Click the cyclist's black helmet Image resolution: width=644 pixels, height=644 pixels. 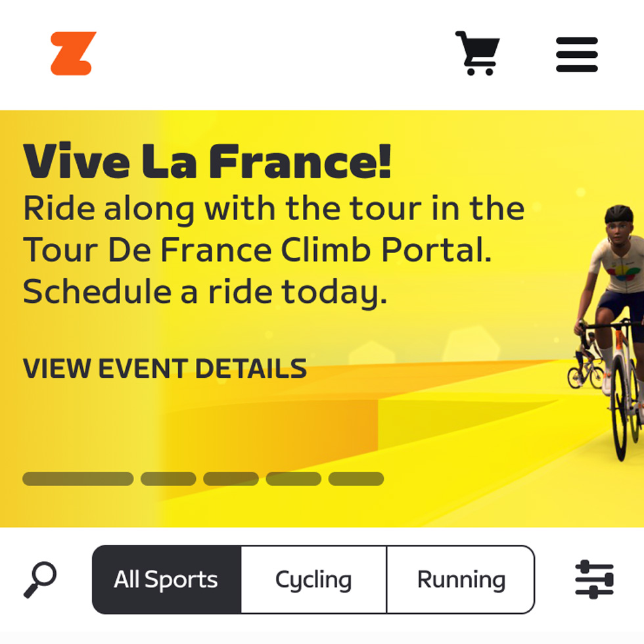(x=618, y=214)
